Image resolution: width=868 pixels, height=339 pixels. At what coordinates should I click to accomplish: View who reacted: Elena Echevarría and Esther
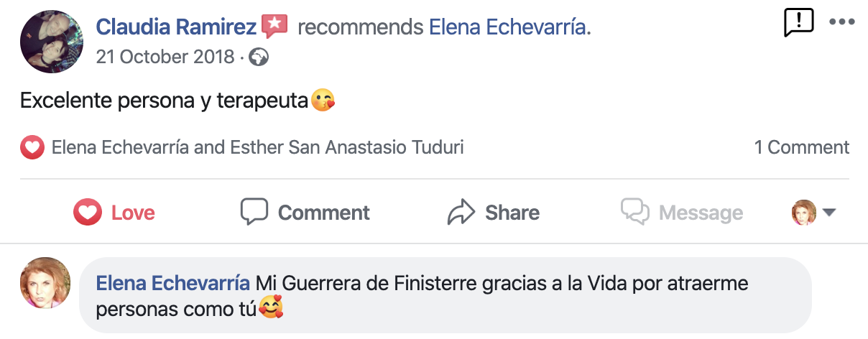click(x=257, y=148)
